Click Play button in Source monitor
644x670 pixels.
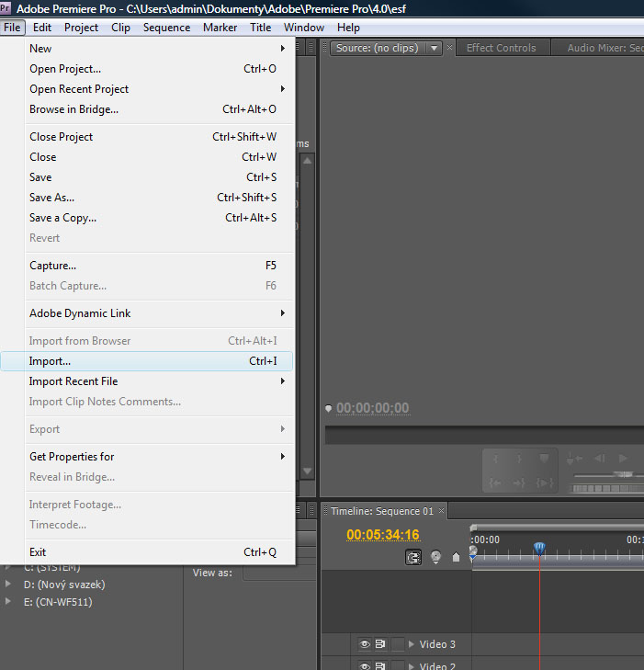[x=623, y=459]
